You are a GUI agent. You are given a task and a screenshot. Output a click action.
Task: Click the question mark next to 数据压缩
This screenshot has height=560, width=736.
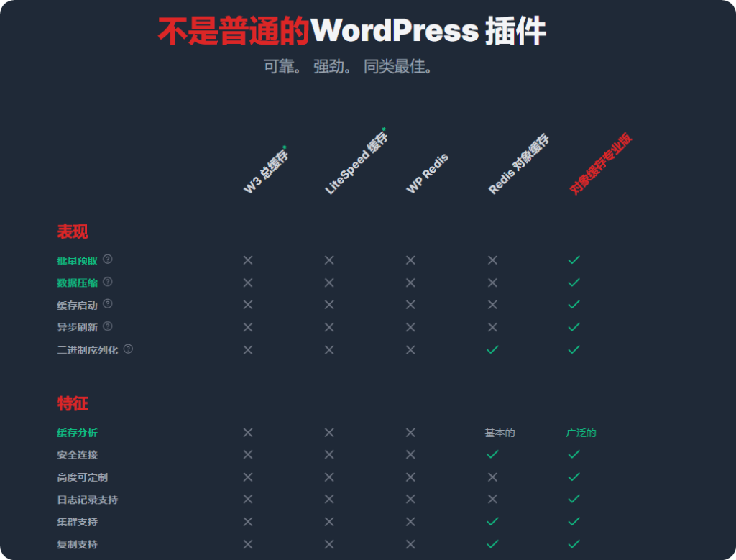[x=108, y=282]
